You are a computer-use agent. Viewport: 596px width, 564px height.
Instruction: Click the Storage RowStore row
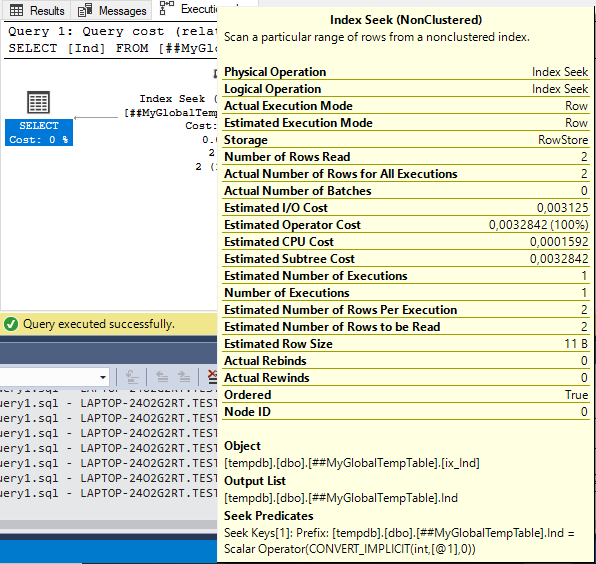tap(406, 140)
